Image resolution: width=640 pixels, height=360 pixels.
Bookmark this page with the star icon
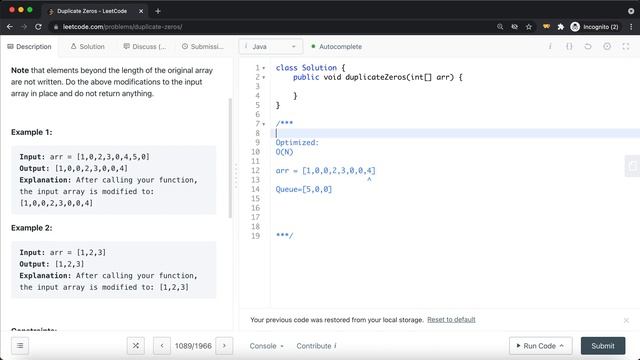pyautogui.click(x=529, y=27)
